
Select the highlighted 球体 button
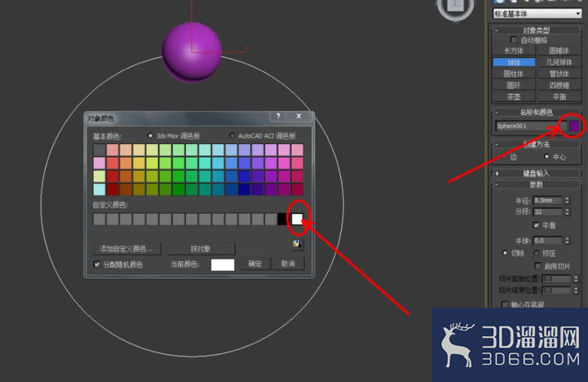tap(514, 63)
